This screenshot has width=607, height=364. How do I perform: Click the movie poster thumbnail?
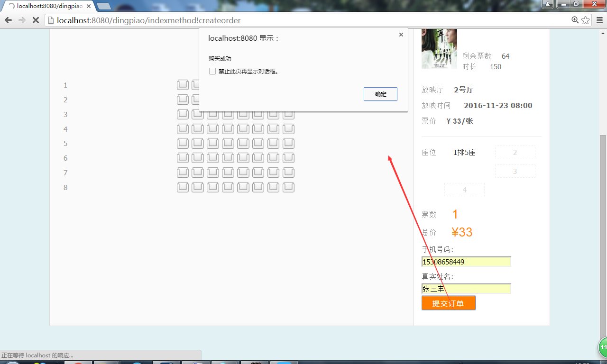(x=439, y=49)
